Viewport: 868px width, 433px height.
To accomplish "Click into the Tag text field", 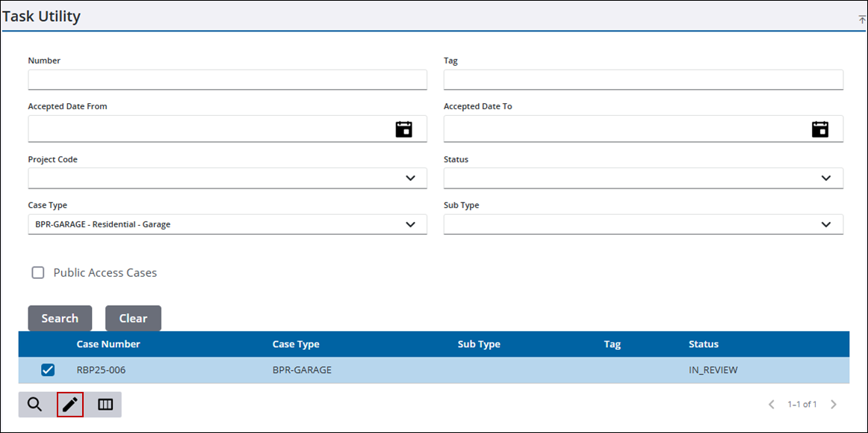I will [642, 80].
